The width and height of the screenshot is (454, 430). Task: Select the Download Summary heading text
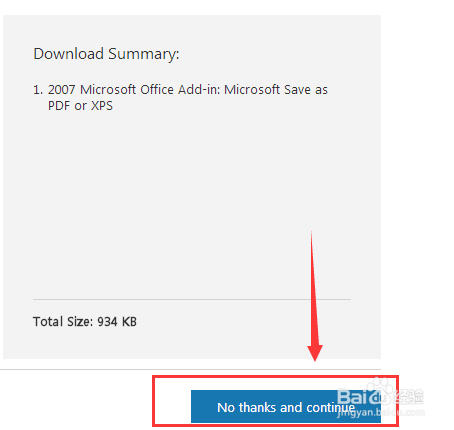[106, 54]
